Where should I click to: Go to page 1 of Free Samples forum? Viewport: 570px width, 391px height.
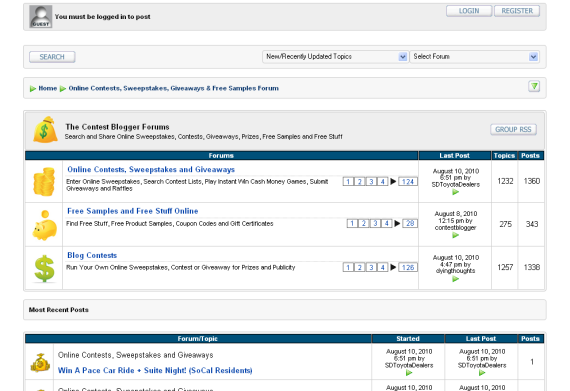352,223
